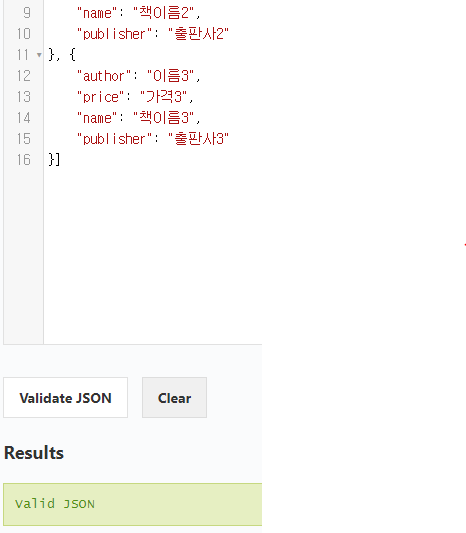Image resolution: width=466 pixels, height=533 pixels.
Task: Click the value "출판사3" on line 15
Action: pyautogui.click(x=199, y=139)
